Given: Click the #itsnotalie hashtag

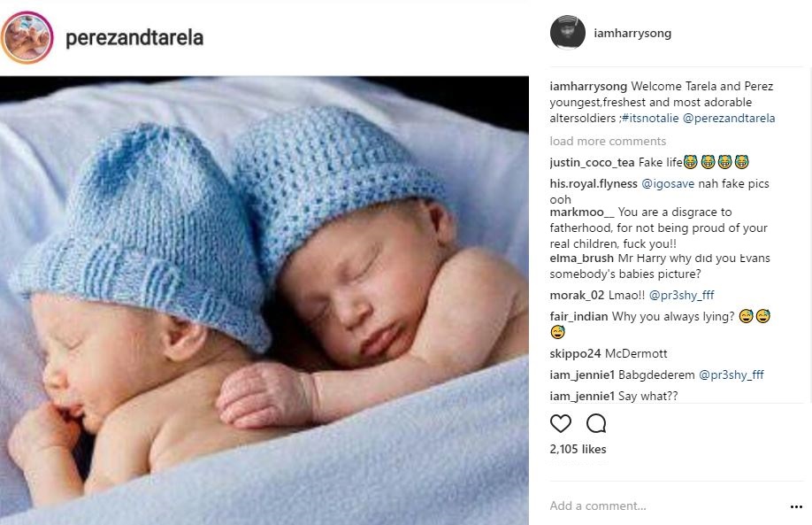Looking at the screenshot, I should 650,118.
